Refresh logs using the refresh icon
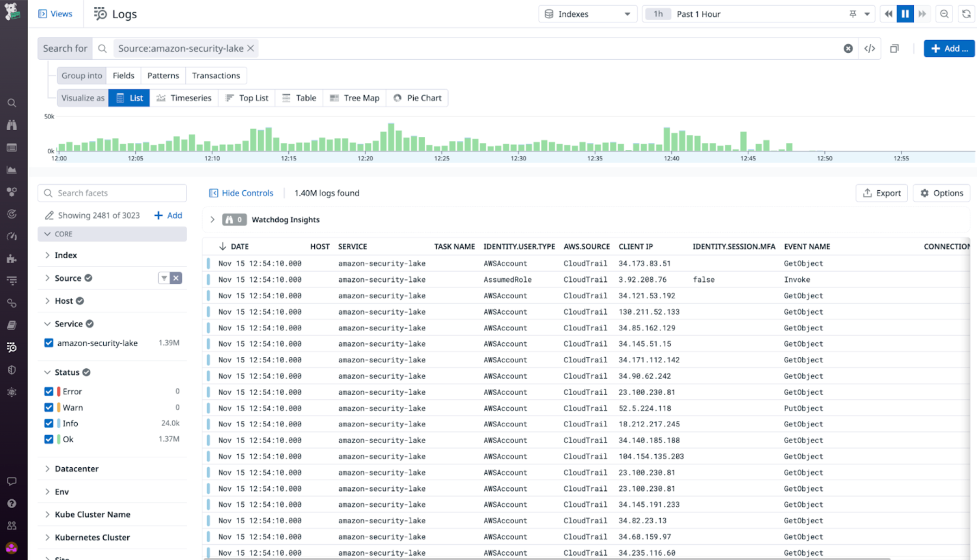Screen dimensions: 977x560 pos(966,14)
